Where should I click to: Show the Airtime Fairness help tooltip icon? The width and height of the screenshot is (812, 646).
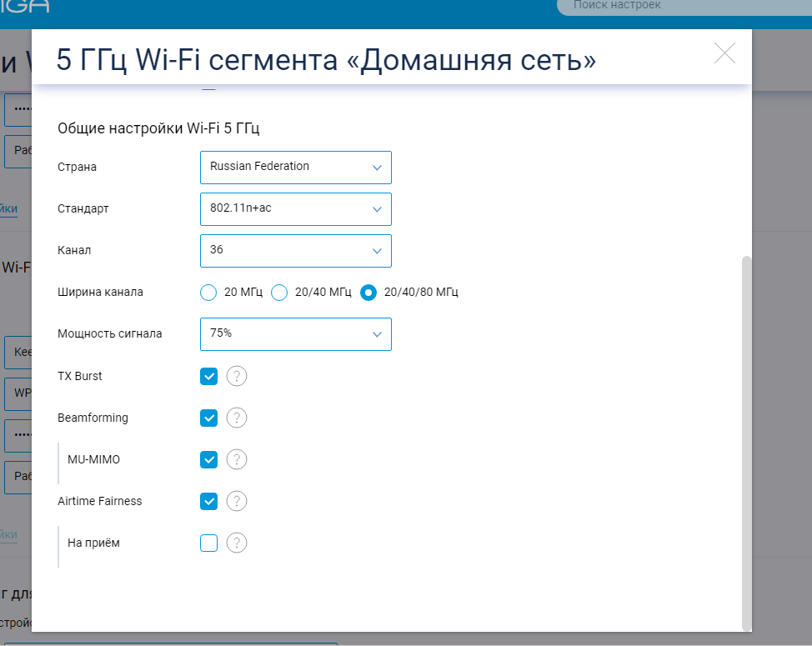(237, 502)
